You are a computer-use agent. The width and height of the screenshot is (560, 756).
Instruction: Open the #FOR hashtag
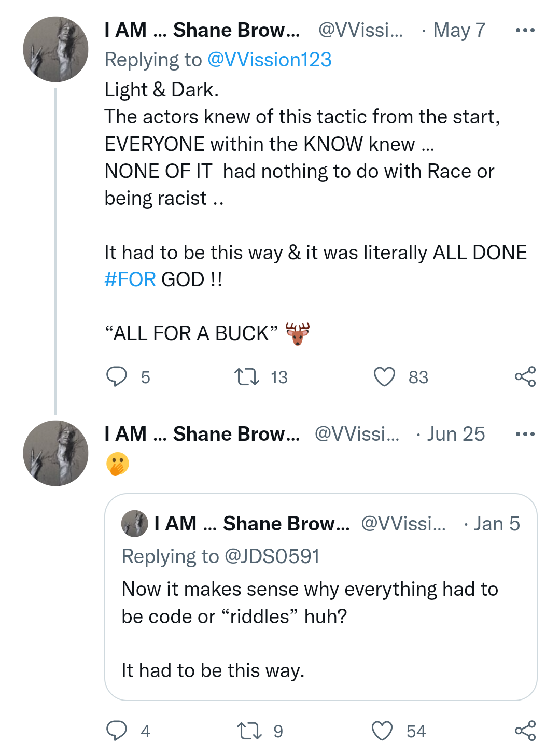click(x=130, y=280)
